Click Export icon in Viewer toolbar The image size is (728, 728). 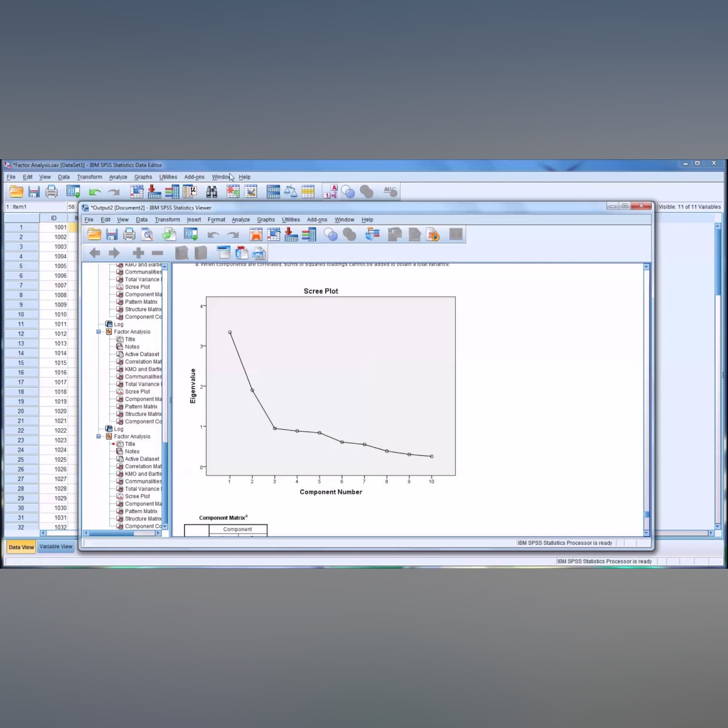click(x=169, y=234)
